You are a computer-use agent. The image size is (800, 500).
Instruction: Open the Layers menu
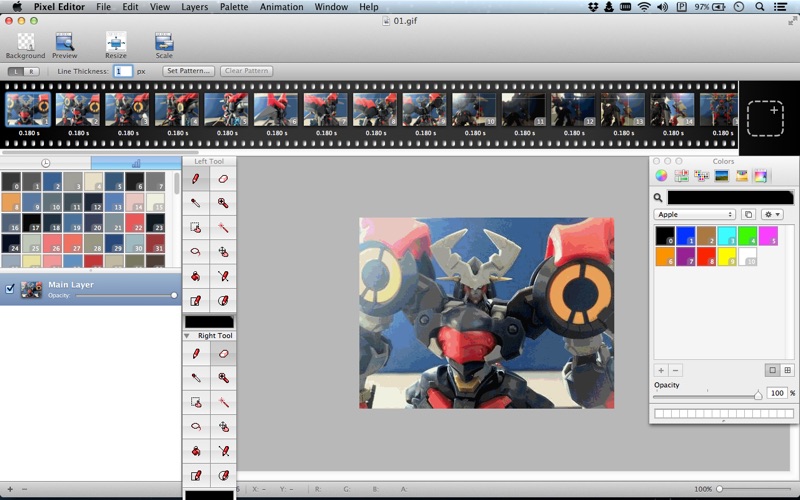[195, 7]
